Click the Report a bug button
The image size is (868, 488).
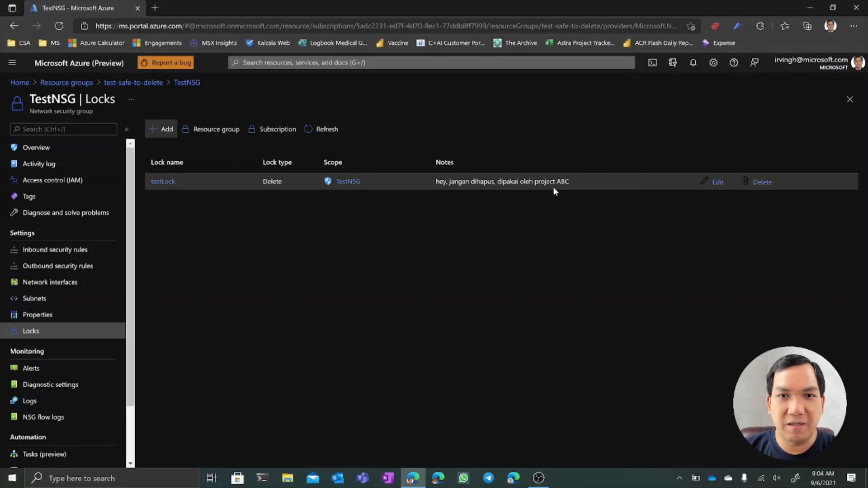coord(166,62)
